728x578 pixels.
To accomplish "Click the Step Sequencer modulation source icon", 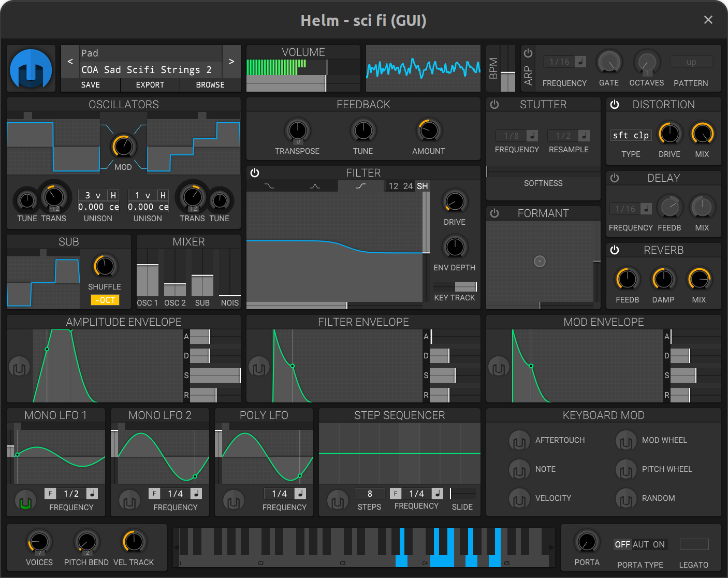I will point(338,501).
